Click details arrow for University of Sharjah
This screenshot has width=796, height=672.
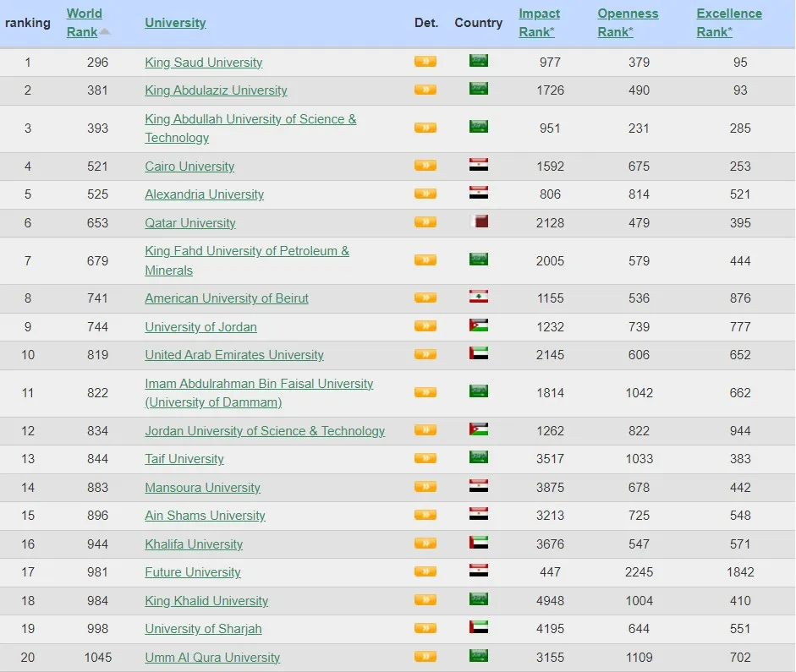tap(425, 628)
